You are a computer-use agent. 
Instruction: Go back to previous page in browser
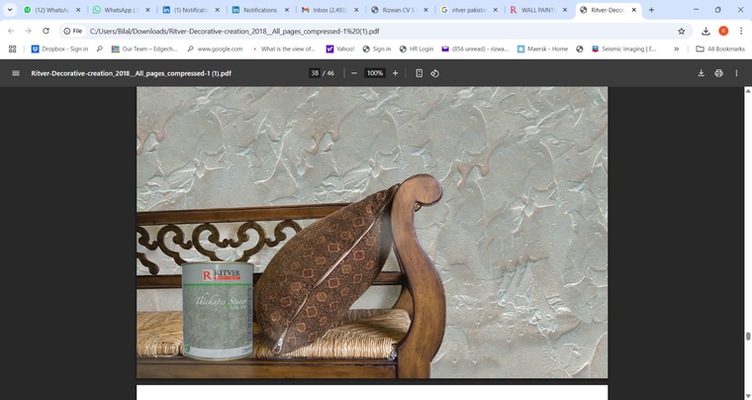click(11, 31)
